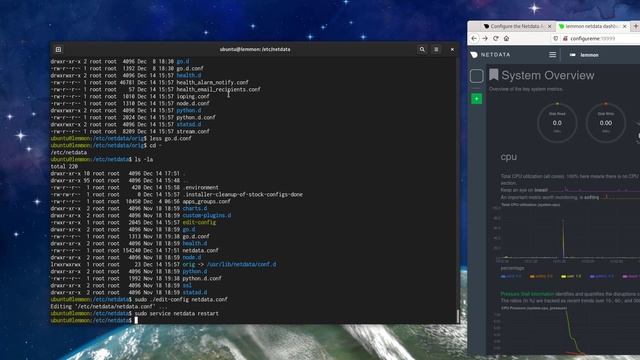Image resolution: width=640 pixels, height=360 pixels.
Task: Click '.environment' file name in terminal
Action: pos(200,187)
